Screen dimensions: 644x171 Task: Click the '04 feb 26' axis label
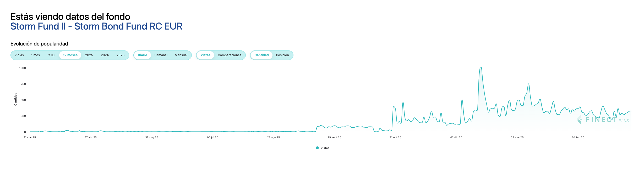578,138
